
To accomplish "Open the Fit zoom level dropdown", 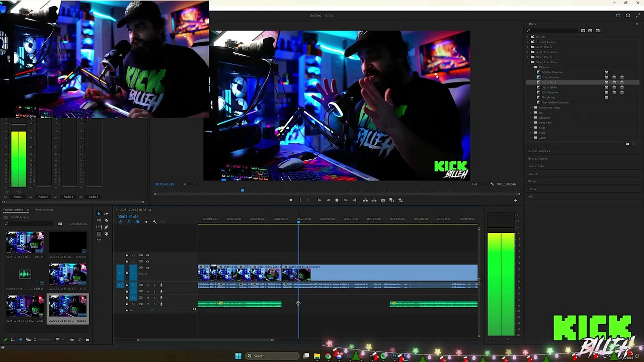I will coord(189,184).
